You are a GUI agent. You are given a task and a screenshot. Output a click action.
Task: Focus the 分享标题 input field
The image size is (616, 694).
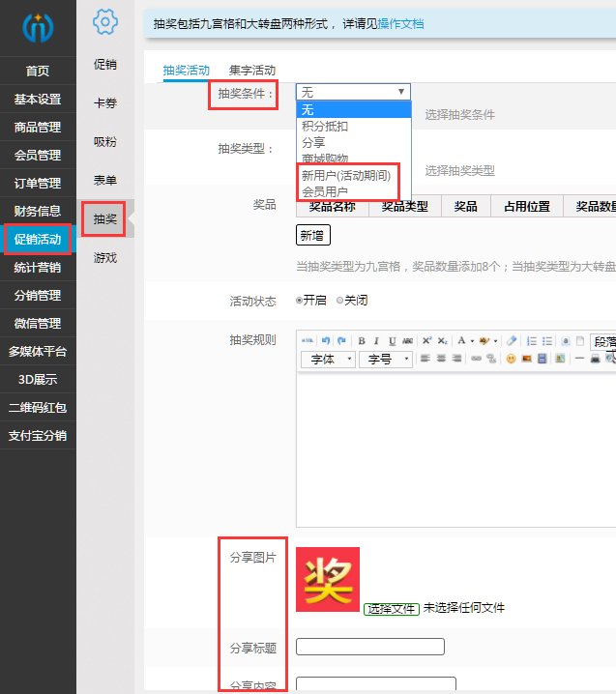point(370,647)
